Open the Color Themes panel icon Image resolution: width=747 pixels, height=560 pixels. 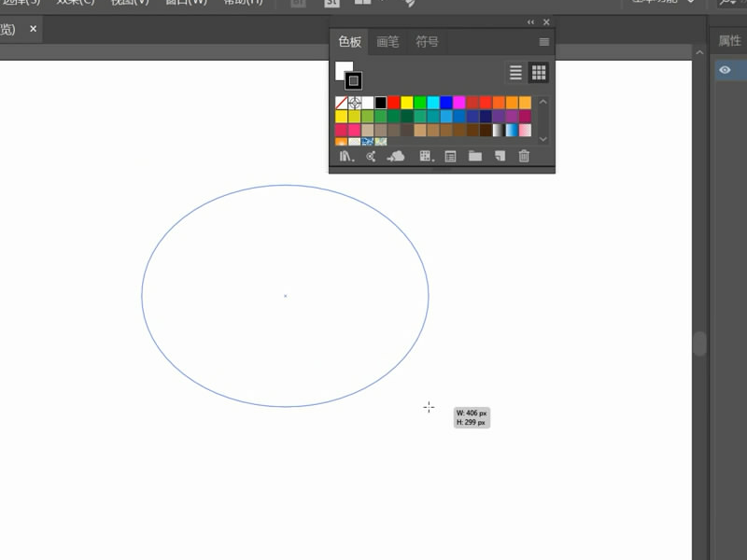371,156
